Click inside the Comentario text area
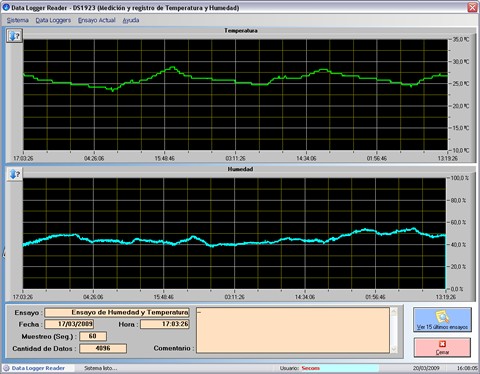480x374 pixels. [293, 330]
